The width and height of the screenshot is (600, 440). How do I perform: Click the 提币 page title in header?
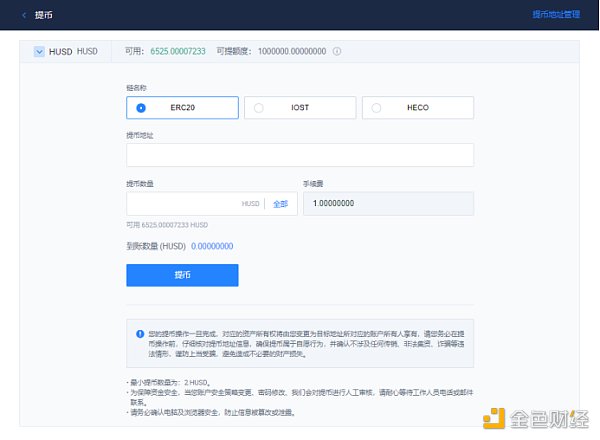[x=45, y=15]
